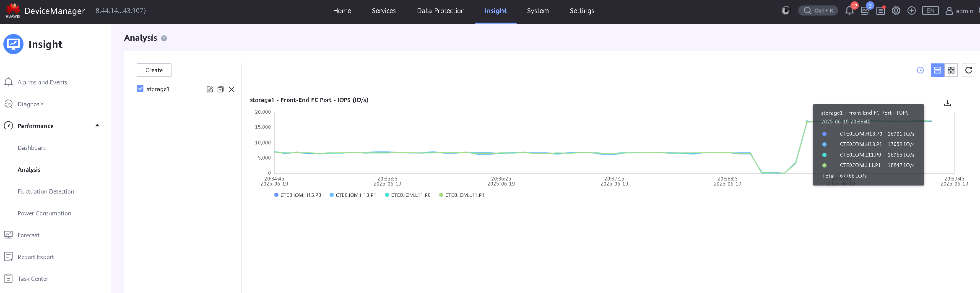Image resolution: width=980 pixels, height=293 pixels.
Task: Go to the Data Protection tab
Action: coord(441,11)
